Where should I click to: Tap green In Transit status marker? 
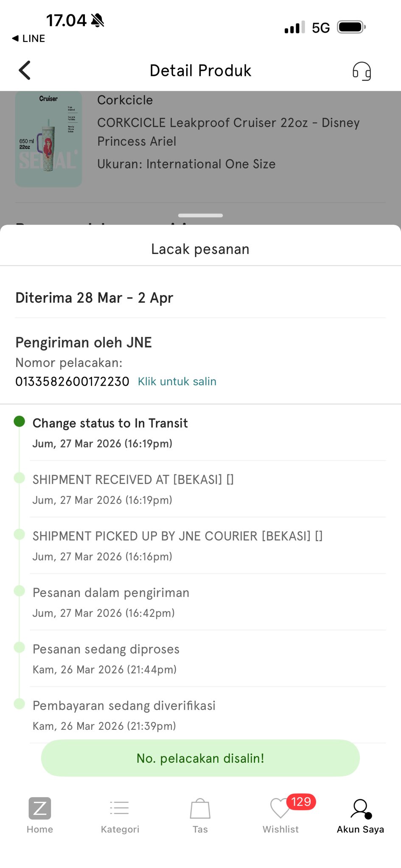pyautogui.click(x=20, y=421)
